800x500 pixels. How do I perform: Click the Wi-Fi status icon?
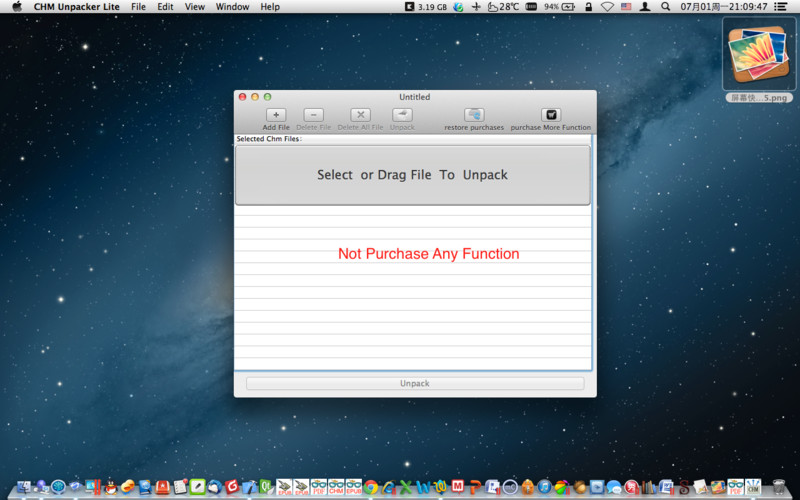(x=607, y=7)
